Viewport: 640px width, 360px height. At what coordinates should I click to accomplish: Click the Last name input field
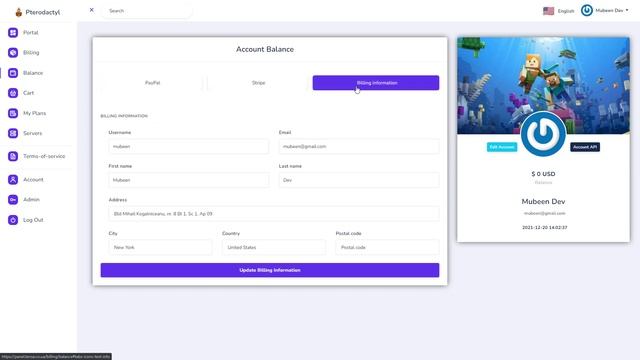pyautogui.click(x=359, y=180)
